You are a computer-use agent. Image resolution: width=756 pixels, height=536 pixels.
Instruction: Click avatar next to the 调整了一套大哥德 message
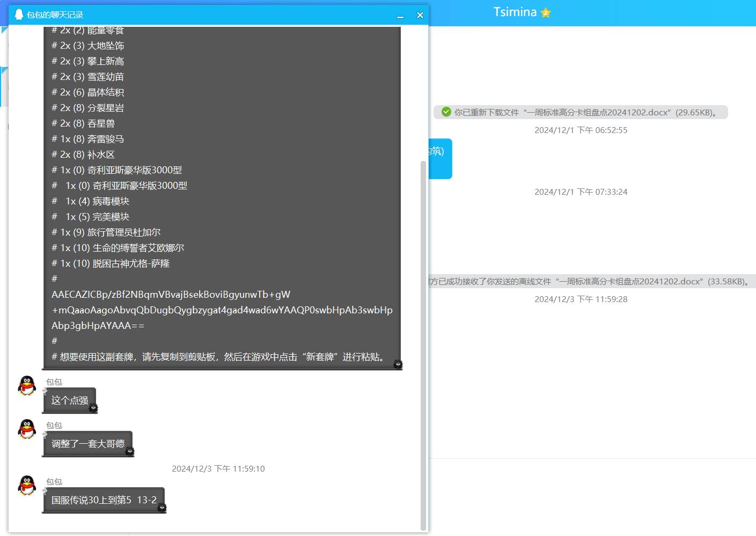pos(27,429)
